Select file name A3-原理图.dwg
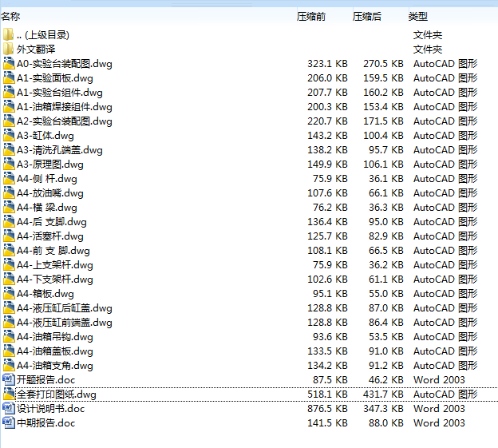Screen dimensions: 498x448 tap(49, 164)
